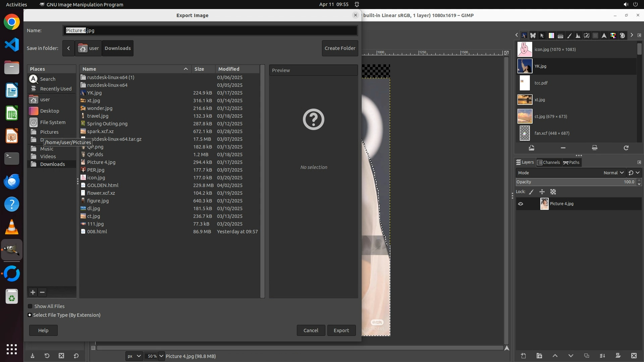Click the new layer group icon

pos(539,356)
